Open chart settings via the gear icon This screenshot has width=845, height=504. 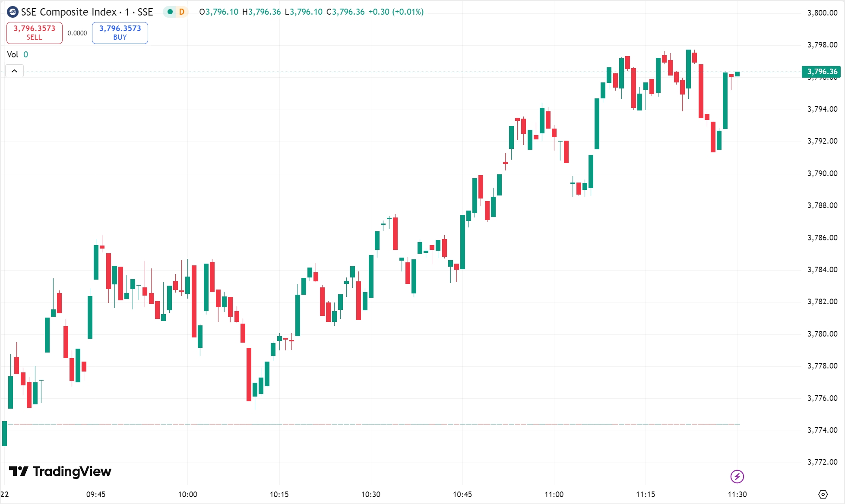[823, 495]
